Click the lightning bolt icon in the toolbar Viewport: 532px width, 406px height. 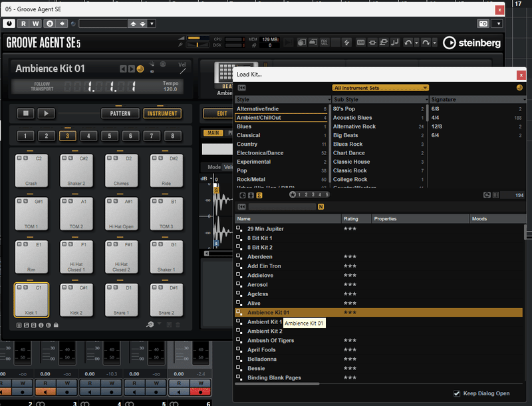pyautogui.click(x=346, y=43)
